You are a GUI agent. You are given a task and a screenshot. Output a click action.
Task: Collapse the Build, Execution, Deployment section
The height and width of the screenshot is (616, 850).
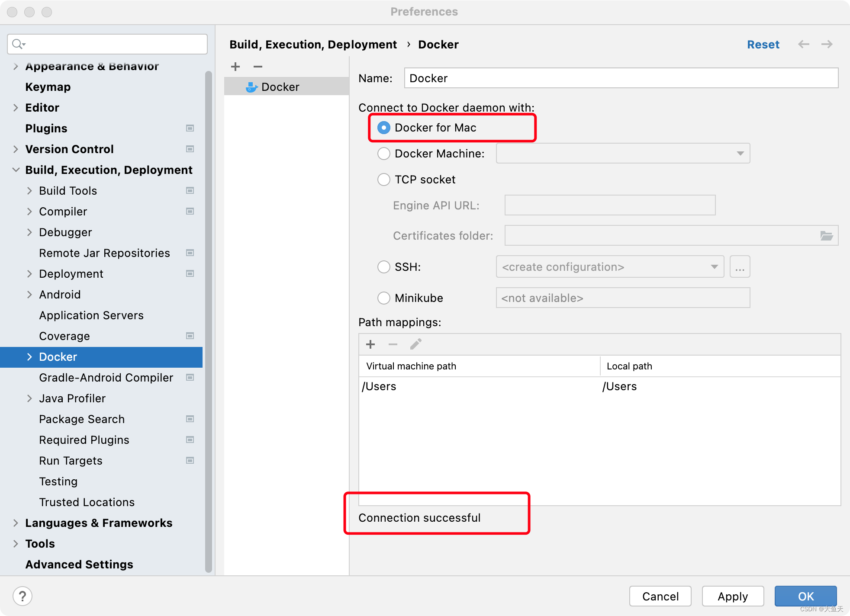(x=16, y=170)
